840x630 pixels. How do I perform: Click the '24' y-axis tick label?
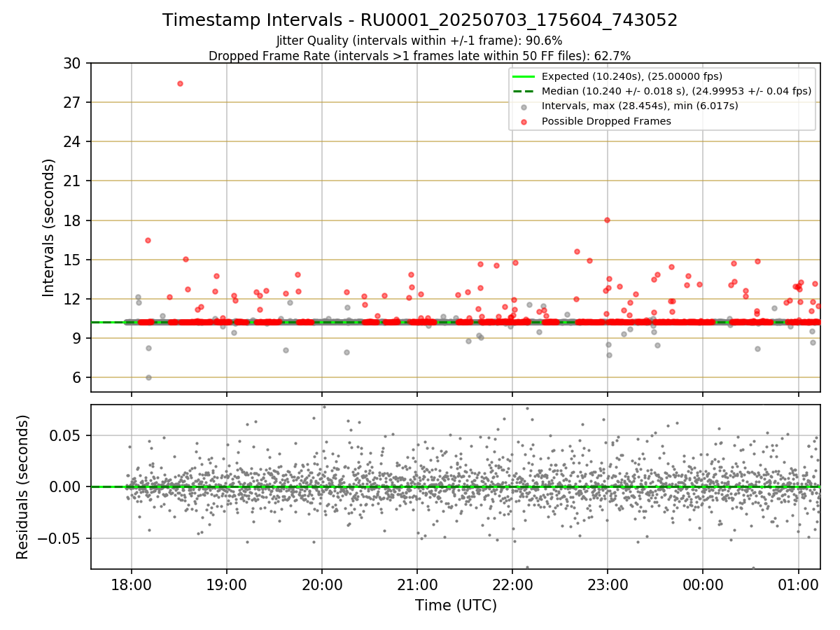(x=73, y=141)
